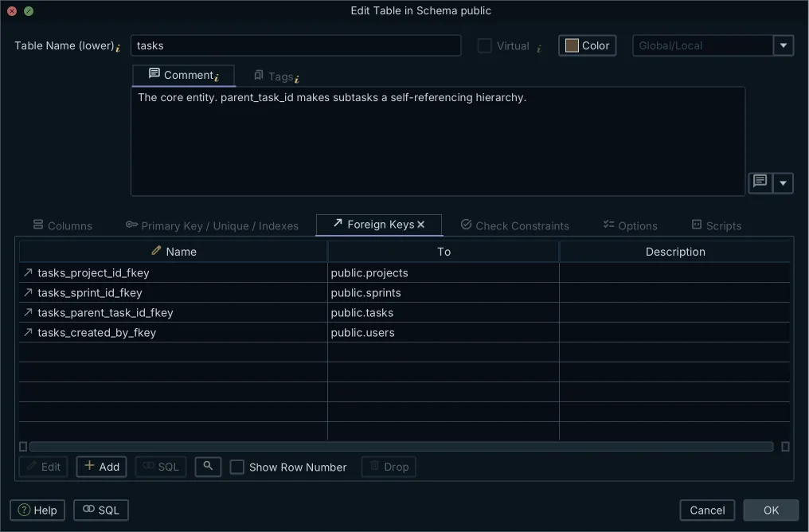Click the Edit button below table

[44, 467]
